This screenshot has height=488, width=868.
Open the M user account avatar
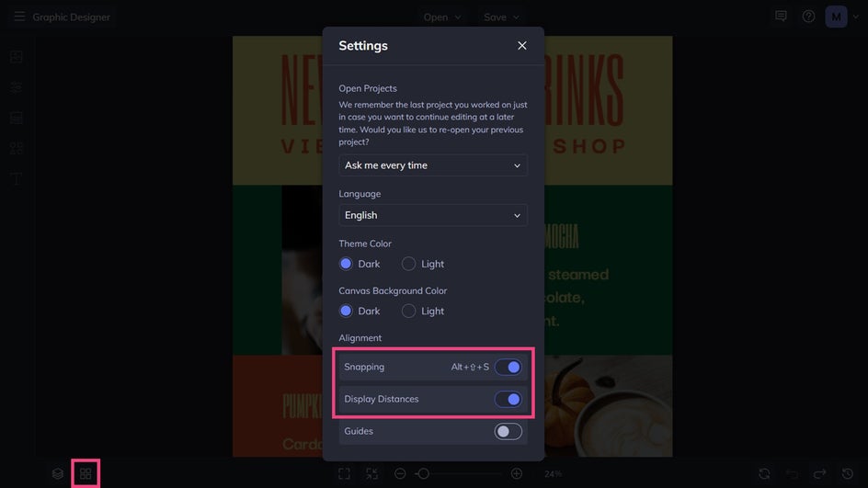(836, 17)
